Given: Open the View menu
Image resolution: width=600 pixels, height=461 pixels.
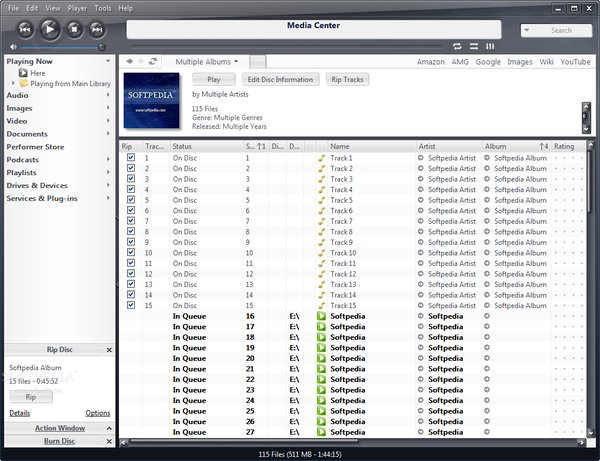Looking at the screenshot, I should click(53, 8).
